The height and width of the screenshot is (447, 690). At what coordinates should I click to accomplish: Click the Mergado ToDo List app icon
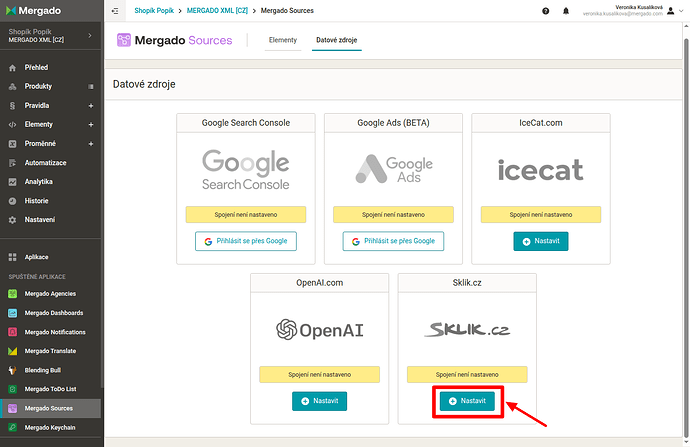(x=13, y=389)
